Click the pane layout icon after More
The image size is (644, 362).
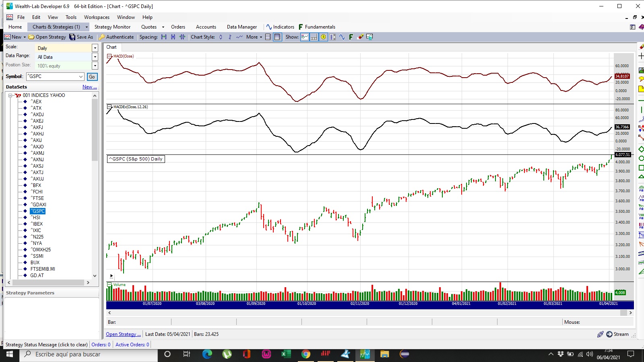pyautogui.click(x=268, y=37)
